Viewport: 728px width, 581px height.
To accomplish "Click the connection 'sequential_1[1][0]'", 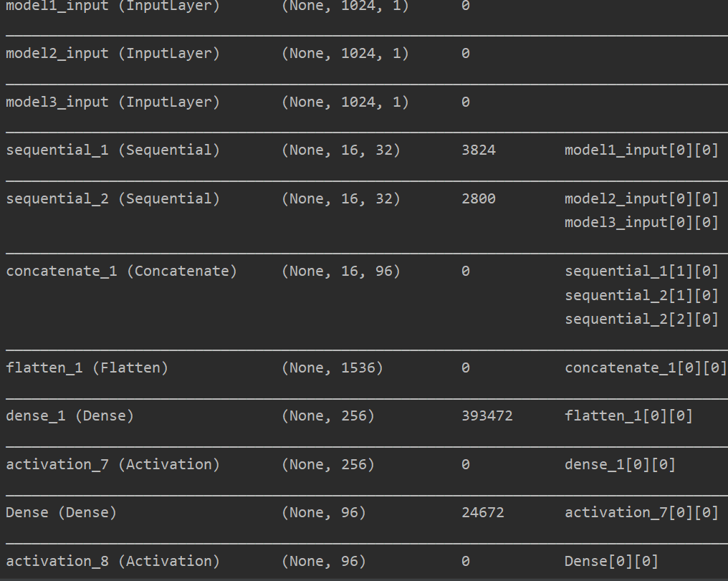I will 641,271.
